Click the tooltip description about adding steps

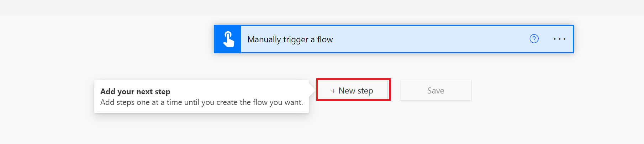click(x=201, y=102)
